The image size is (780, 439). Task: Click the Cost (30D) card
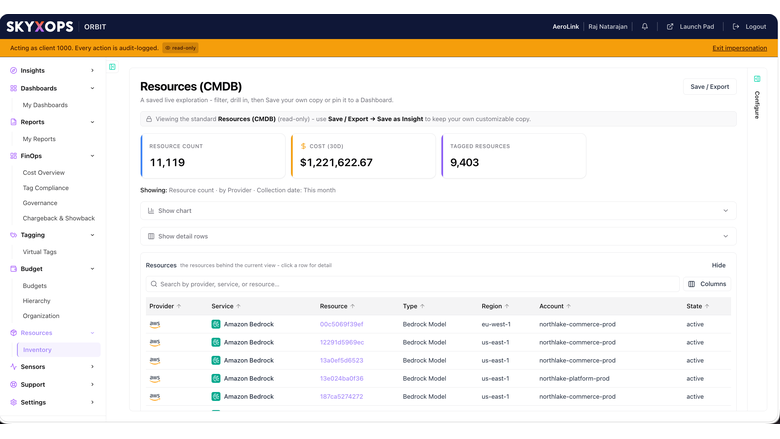(363, 156)
